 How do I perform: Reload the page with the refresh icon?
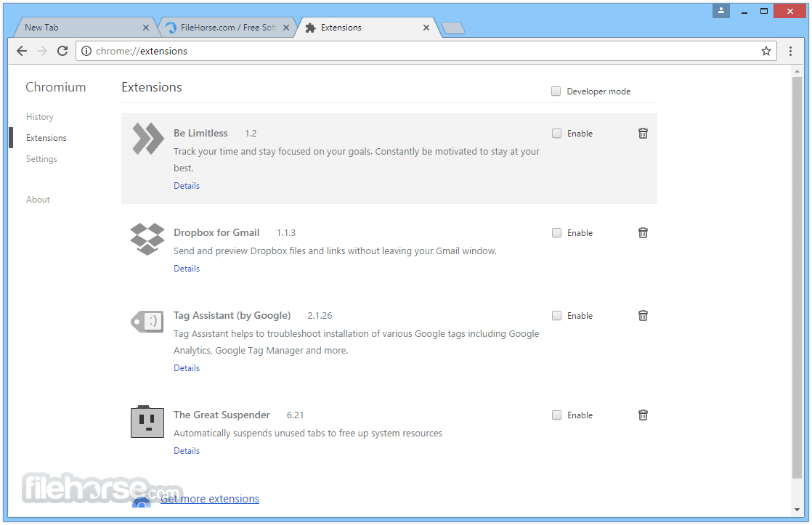[62, 51]
